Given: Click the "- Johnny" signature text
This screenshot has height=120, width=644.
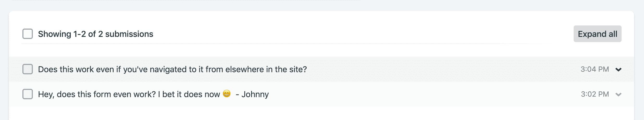Looking at the screenshot, I should point(252,94).
